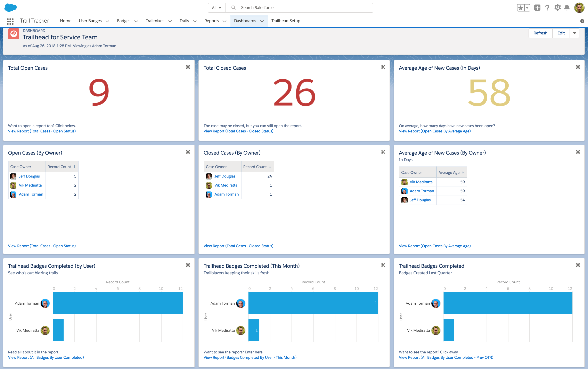Open Salesforce Help with the question mark icon
This screenshot has width=588, height=369.
pyautogui.click(x=547, y=8)
